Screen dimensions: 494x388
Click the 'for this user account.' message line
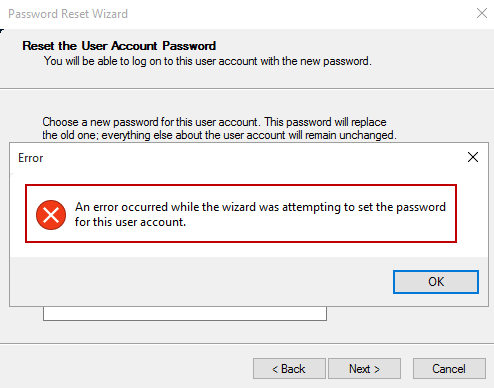pyautogui.click(x=130, y=222)
